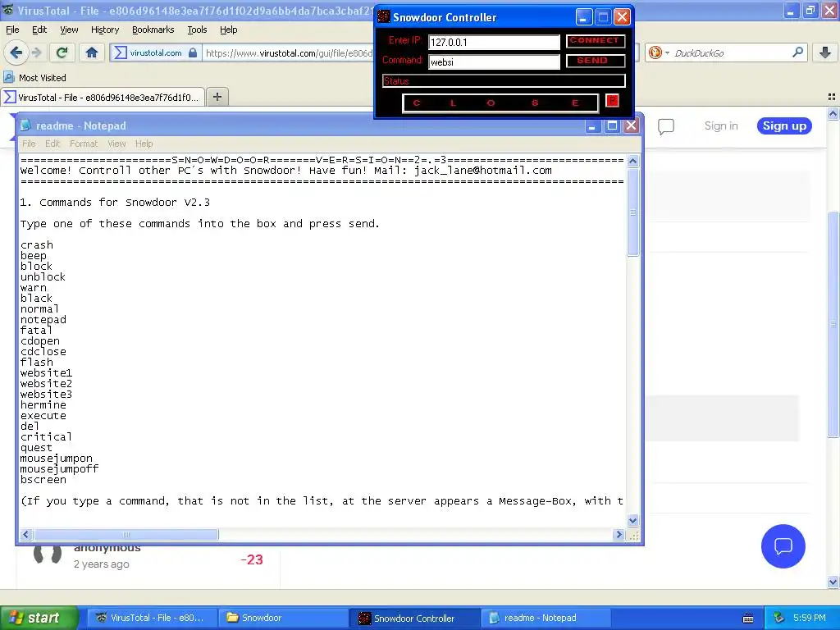840x630 pixels.
Task: Click the SEND button in Snowdoor Controller
Action: (596, 61)
